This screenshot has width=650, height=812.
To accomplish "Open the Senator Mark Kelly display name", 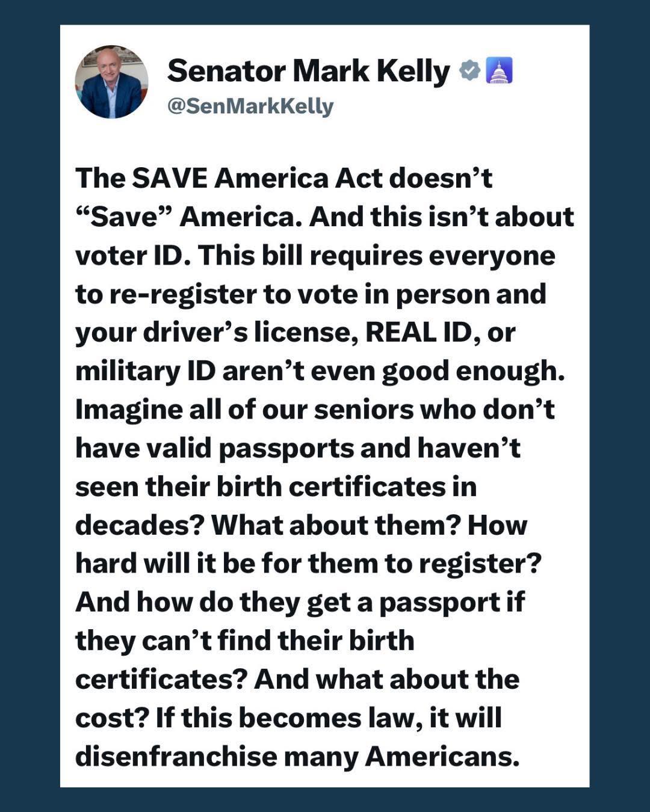I will tap(308, 71).
